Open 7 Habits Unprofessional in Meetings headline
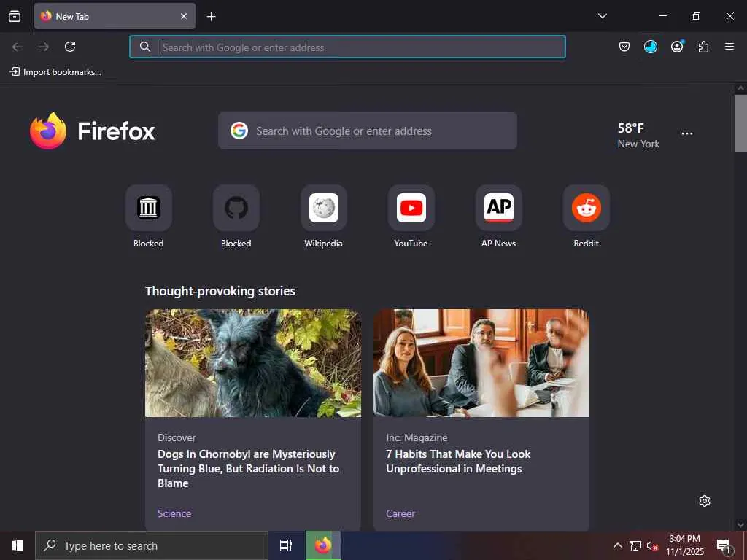 [458, 462]
